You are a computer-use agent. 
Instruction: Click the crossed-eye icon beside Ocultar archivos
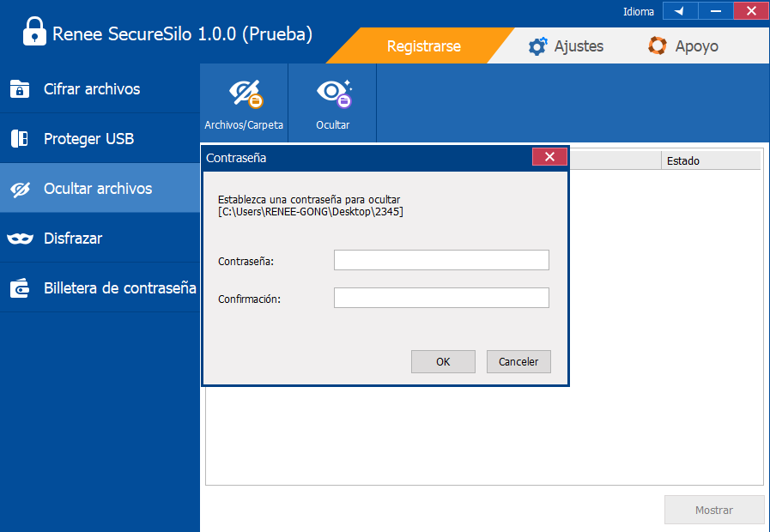(20, 189)
